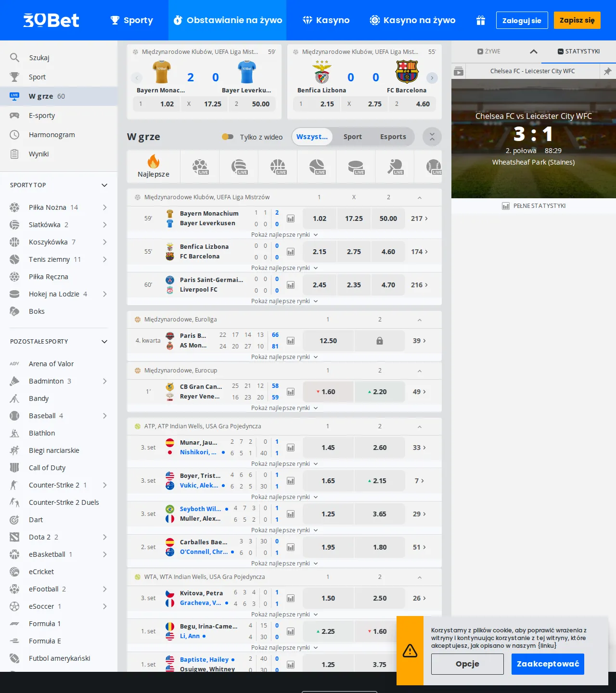Click the 30Bet logo
Screen dimensions: 616x693
coord(51,20)
